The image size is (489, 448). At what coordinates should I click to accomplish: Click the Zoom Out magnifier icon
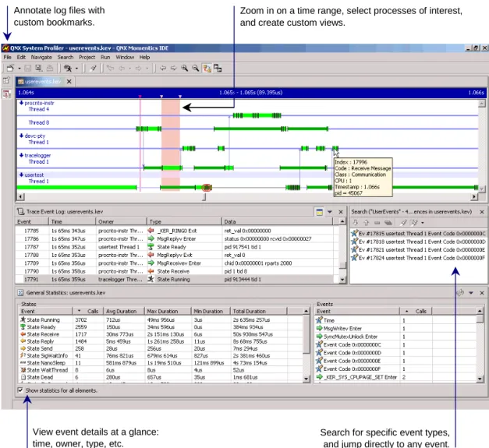tap(196, 68)
